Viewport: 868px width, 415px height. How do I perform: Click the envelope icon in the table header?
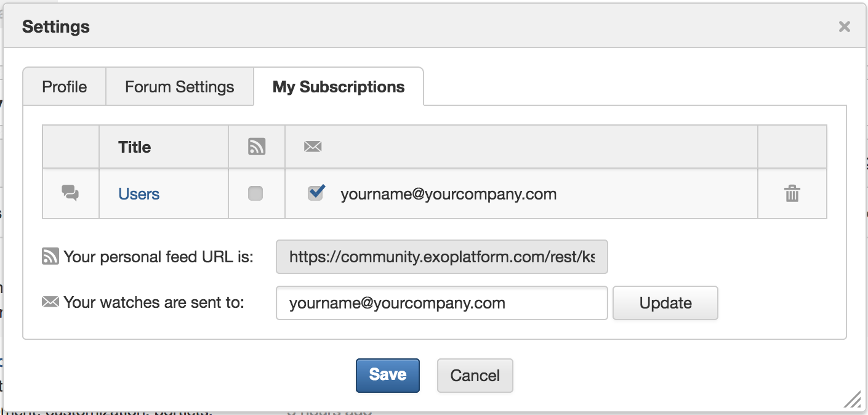[313, 147]
